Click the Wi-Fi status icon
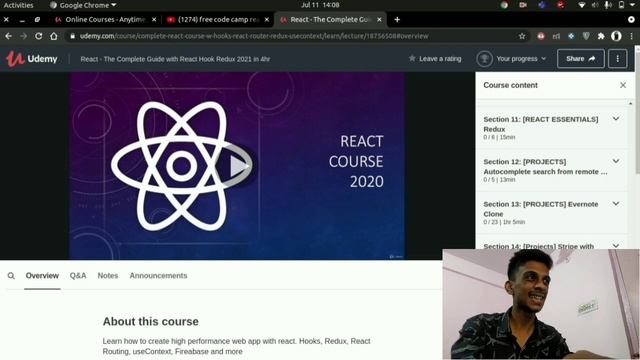 (x=582, y=5)
